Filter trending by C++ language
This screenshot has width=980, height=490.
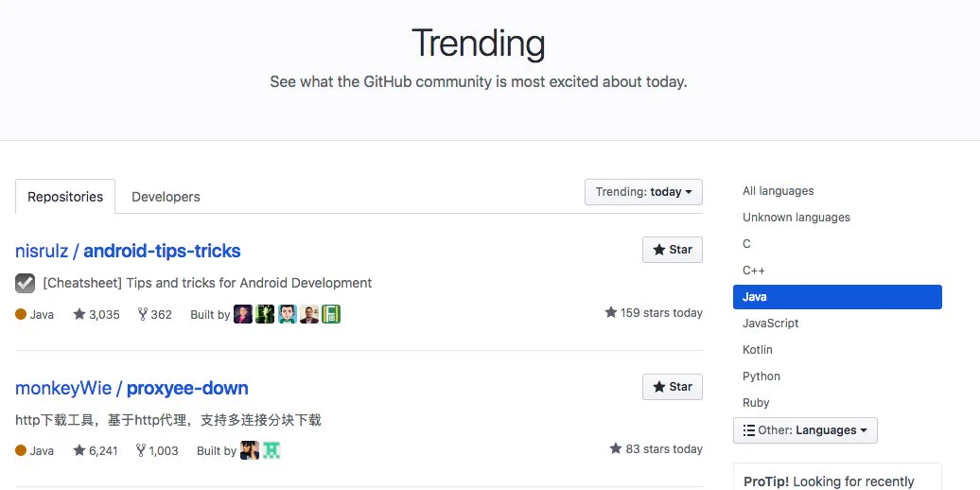754,270
